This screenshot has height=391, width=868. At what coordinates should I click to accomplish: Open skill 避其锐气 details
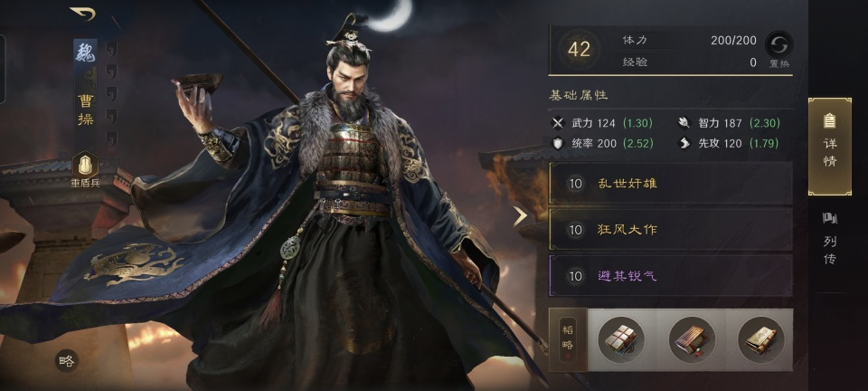[x=670, y=276]
